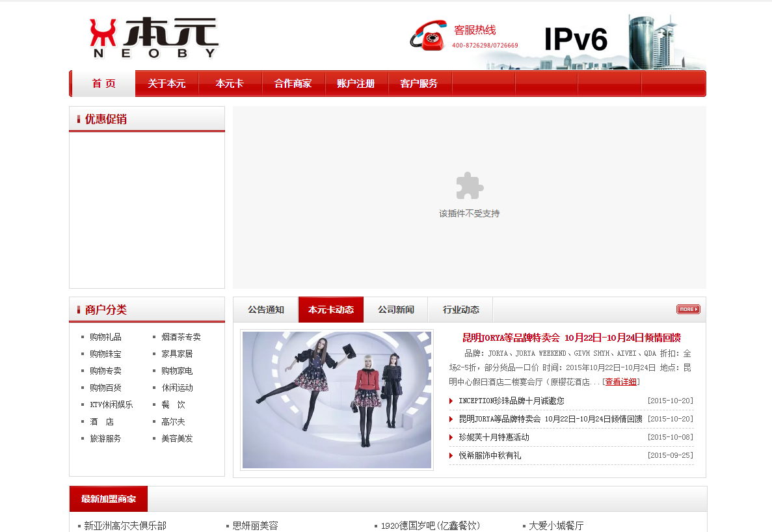This screenshot has width=772, height=532.
Task: Open the 关于本元 menu item
Action: click(166, 83)
